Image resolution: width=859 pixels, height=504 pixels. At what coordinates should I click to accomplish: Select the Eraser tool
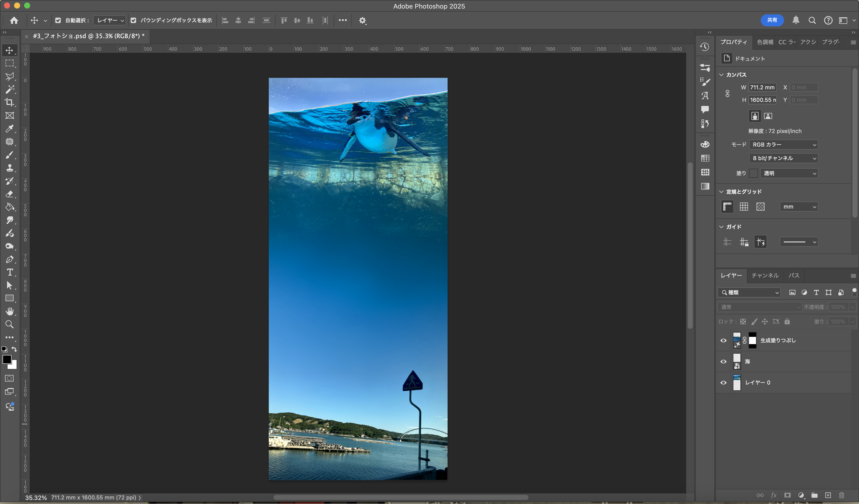click(x=10, y=194)
